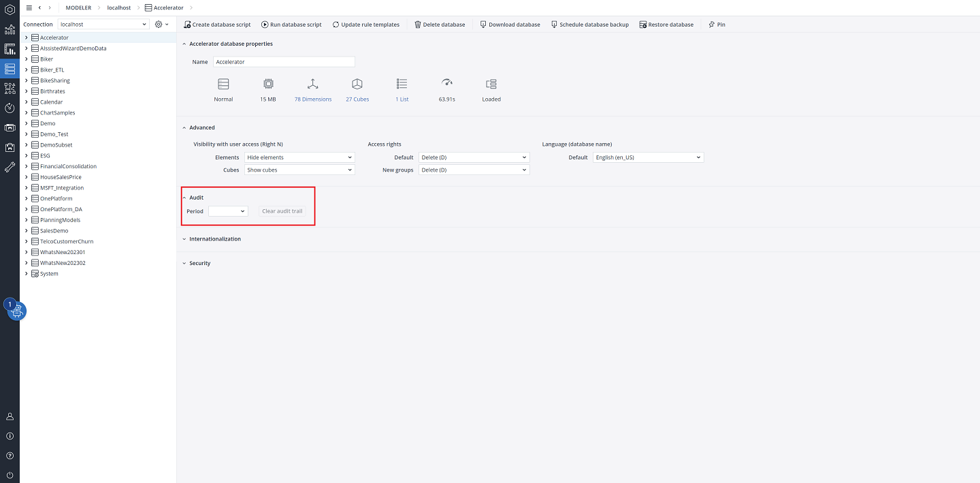Click the power logout icon

(x=10, y=475)
